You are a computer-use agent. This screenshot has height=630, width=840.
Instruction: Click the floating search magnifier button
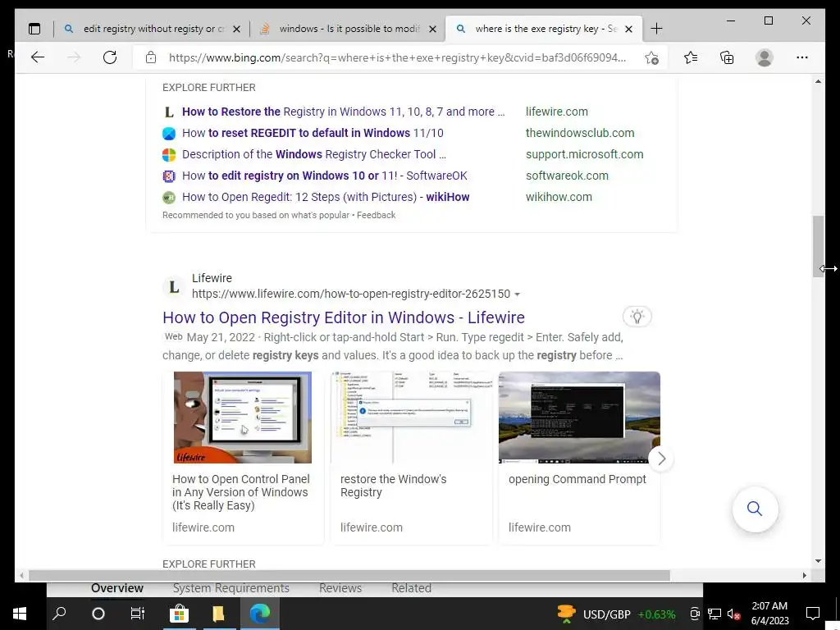[x=755, y=509]
